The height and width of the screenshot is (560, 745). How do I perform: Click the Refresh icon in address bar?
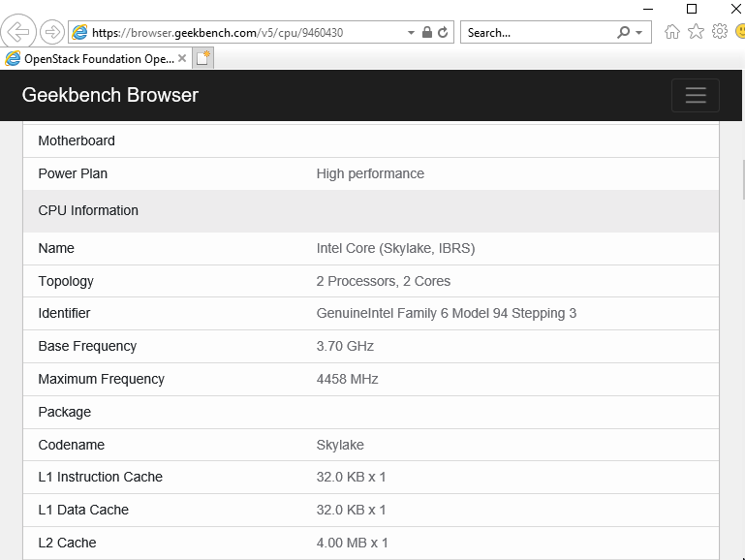click(x=444, y=32)
